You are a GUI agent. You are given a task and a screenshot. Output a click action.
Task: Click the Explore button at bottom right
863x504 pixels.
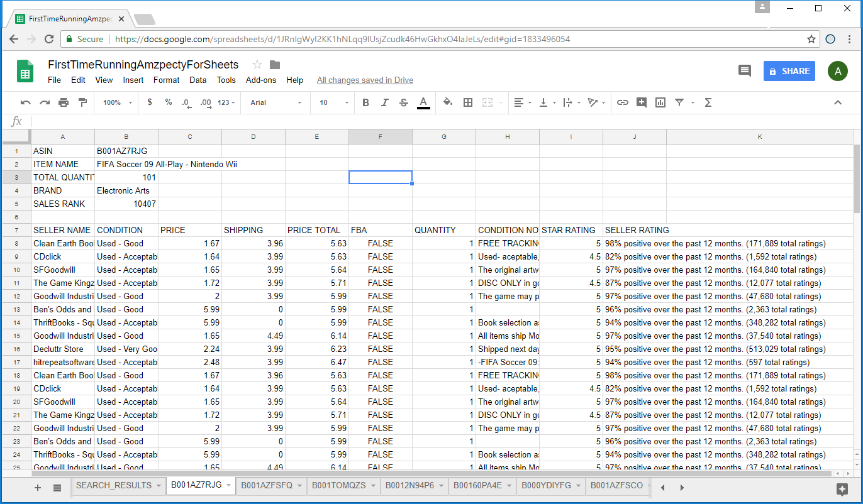tap(843, 489)
